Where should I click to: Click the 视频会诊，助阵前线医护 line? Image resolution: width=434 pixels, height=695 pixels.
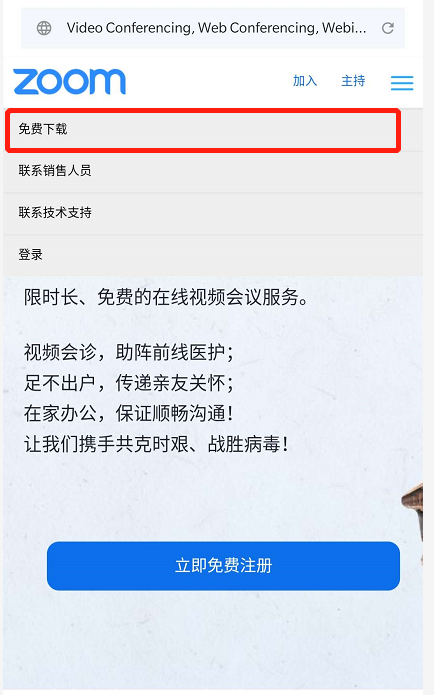click(x=129, y=353)
